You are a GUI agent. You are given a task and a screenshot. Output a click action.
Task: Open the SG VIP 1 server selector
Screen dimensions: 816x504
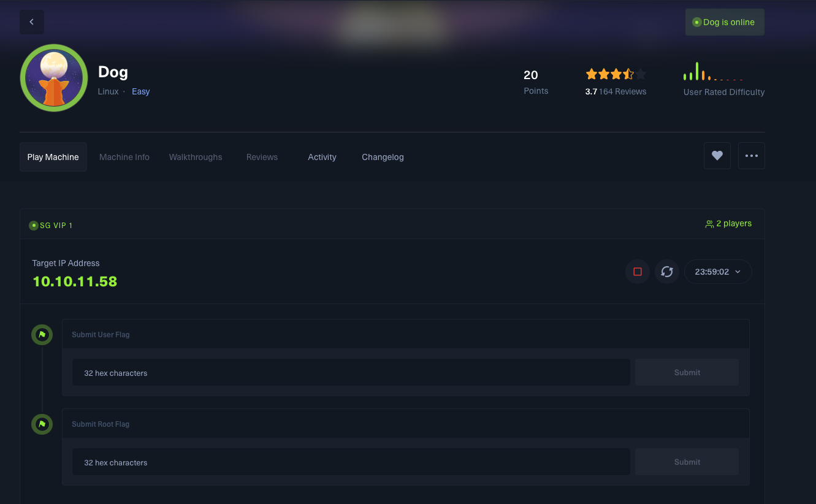(51, 226)
